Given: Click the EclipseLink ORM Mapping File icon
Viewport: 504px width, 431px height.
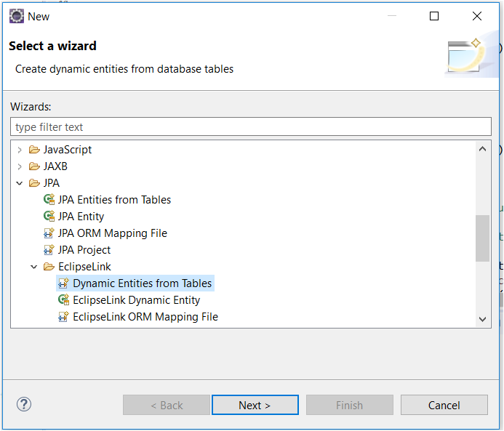Looking at the screenshot, I should click(64, 317).
